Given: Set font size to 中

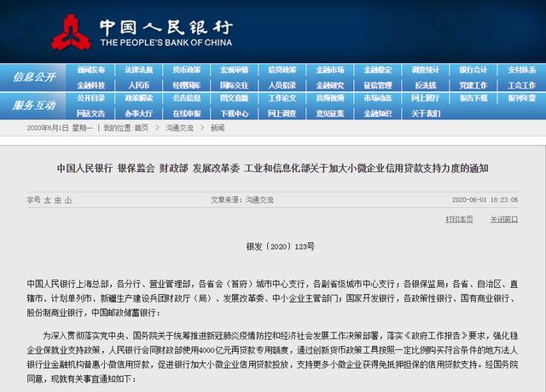Looking at the screenshot, I should click(x=58, y=200).
